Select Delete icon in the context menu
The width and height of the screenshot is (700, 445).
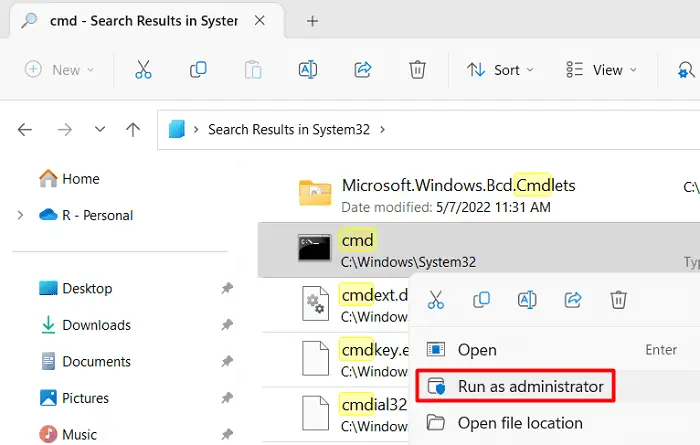618,299
